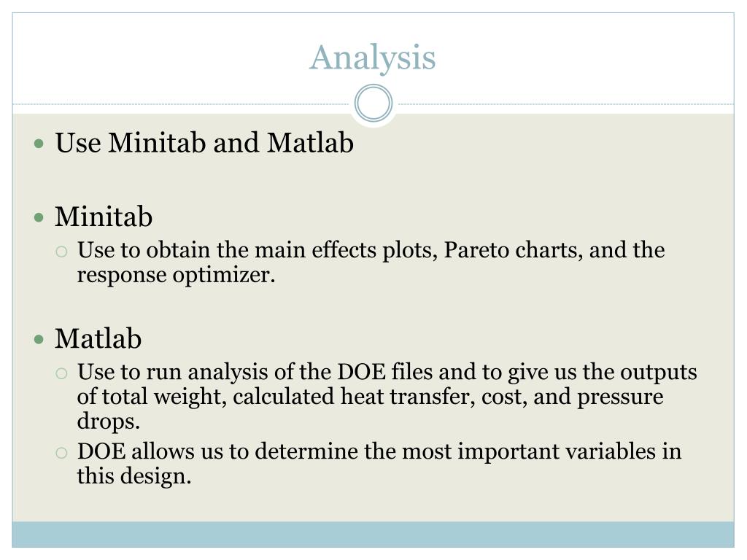
Task: Click the decorative circle ornament below title
Action: 373,104
